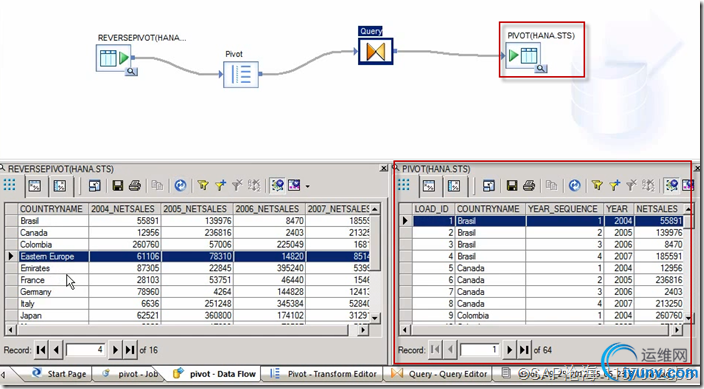Open PIVOT target magnifier data preview
Image resolution: width=704 pixels, height=389 pixels.
pos(541,68)
